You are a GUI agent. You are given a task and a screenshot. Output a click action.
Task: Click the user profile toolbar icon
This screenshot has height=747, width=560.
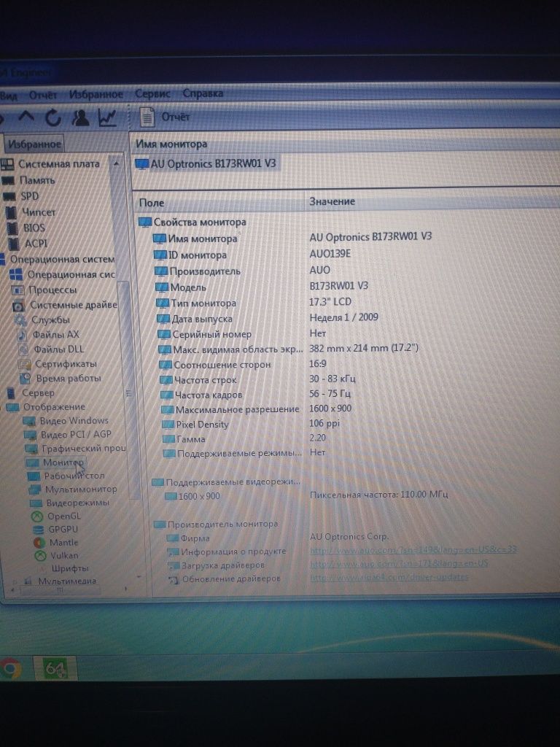point(80,117)
